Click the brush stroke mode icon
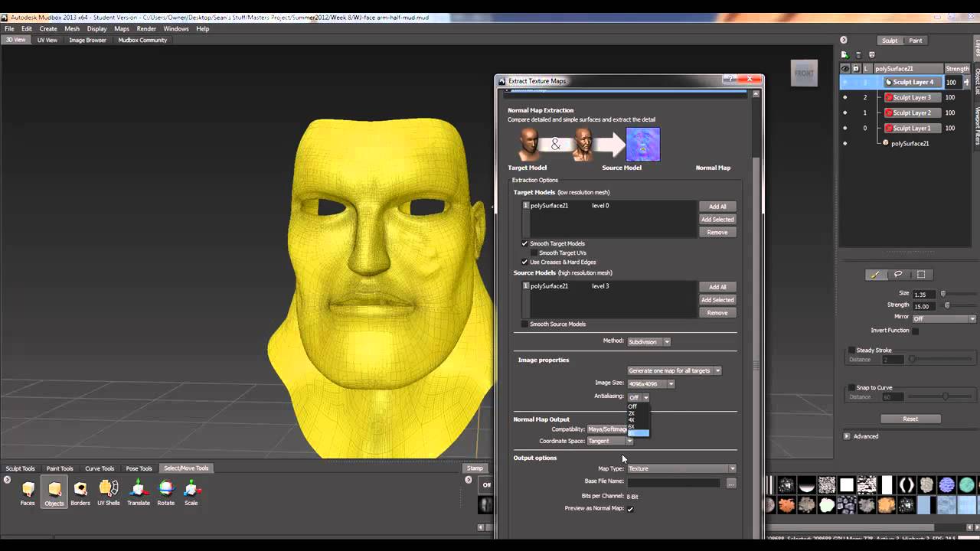 tap(874, 275)
